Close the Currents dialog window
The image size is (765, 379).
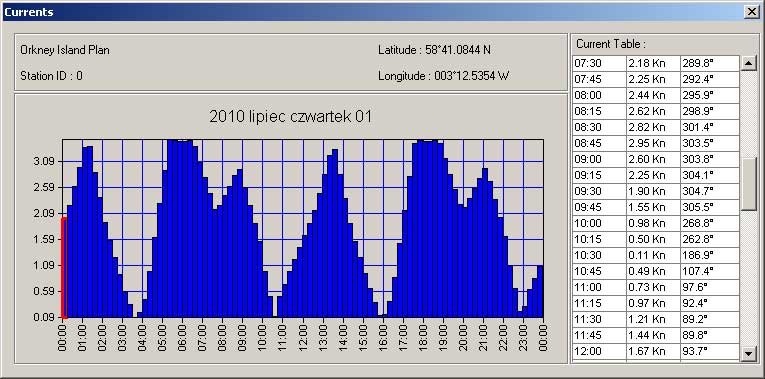[x=751, y=12]
